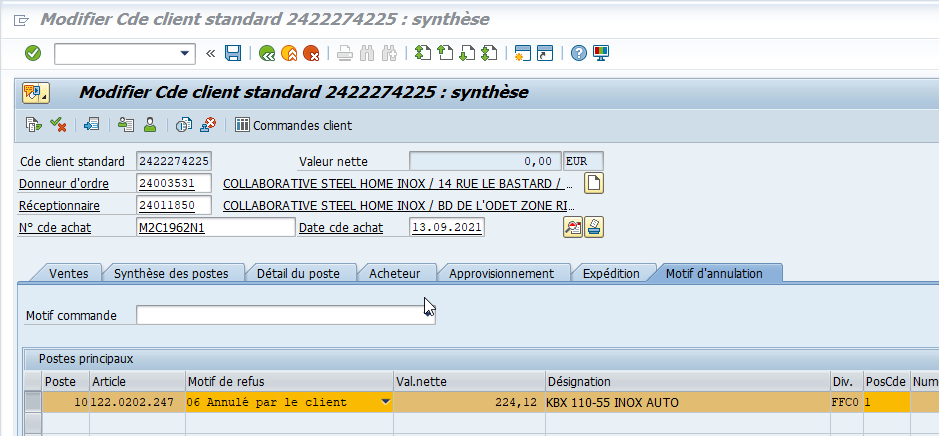939x436 pixels.
Task: Click the green checkmark Enter icon
Action: pyautogui.click(x=33, y=53)
